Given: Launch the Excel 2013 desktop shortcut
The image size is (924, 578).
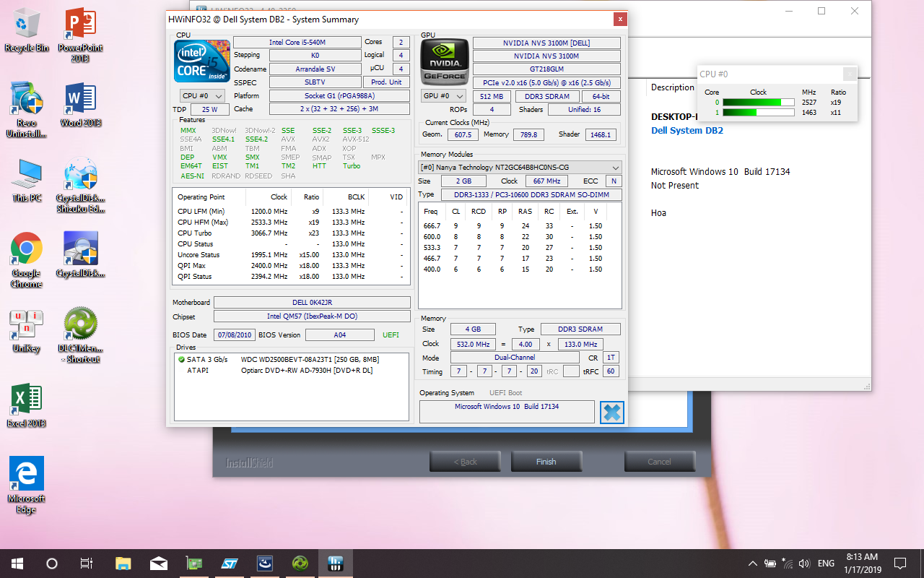Looking at the screenshot, I should pyautogui.click(x=27, y=405).
